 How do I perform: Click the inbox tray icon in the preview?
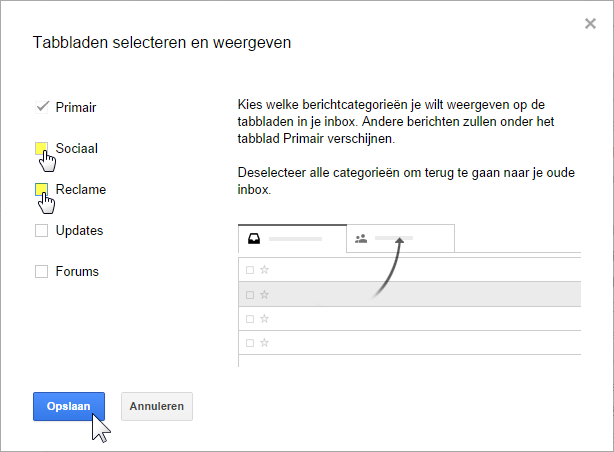[x=254, y=239]
